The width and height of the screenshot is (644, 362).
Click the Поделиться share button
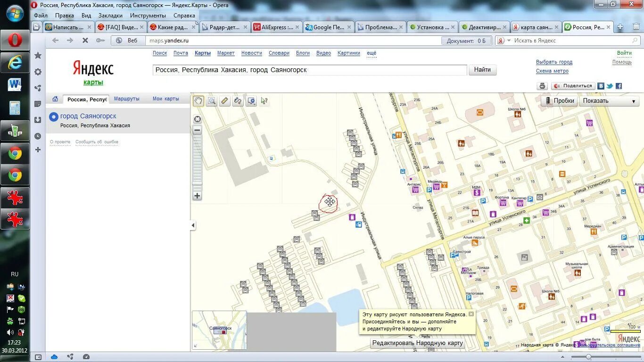point(573,86)
